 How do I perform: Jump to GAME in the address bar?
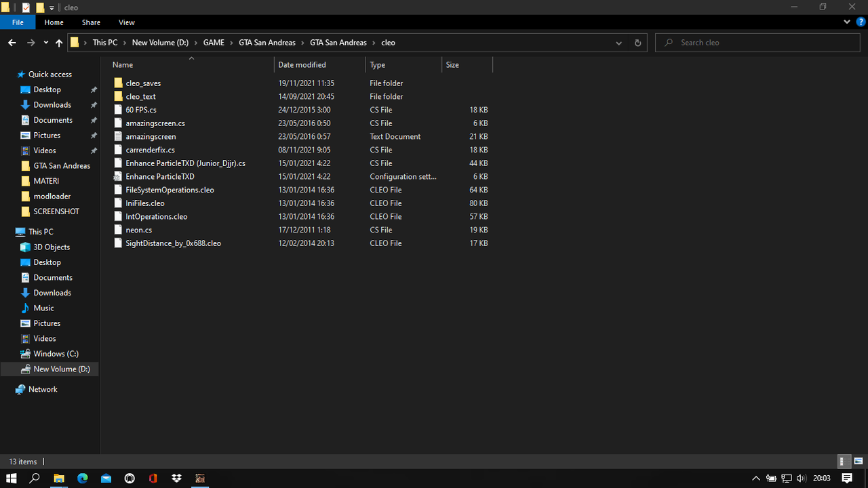(214, 43)
